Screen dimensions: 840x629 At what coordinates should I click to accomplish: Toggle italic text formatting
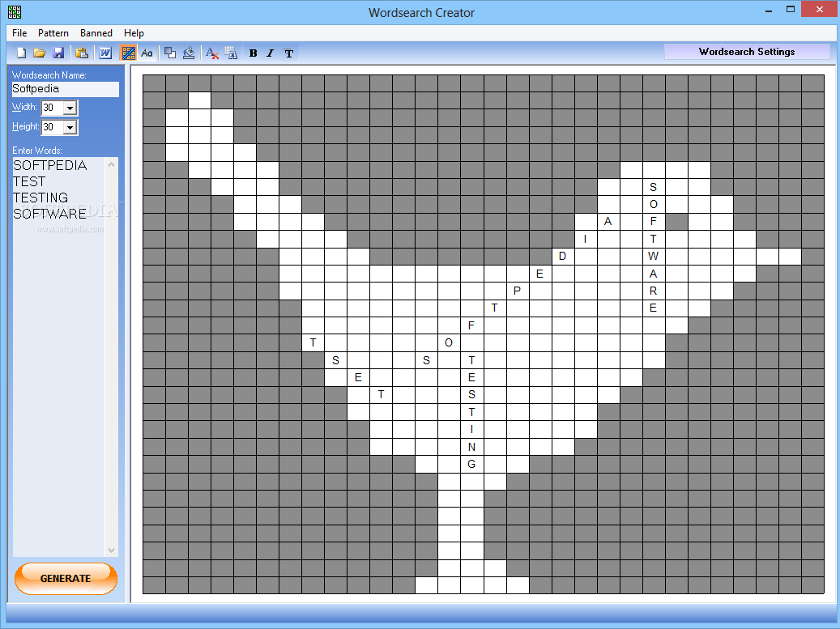(271, 53)
